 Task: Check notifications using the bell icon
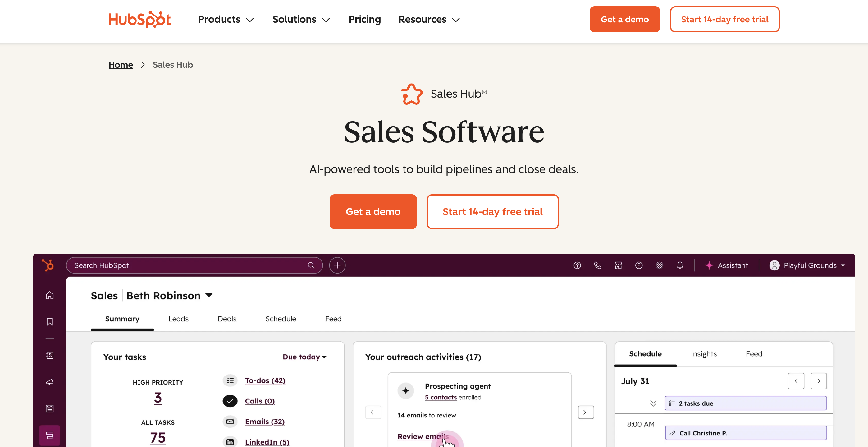[680, 265]
